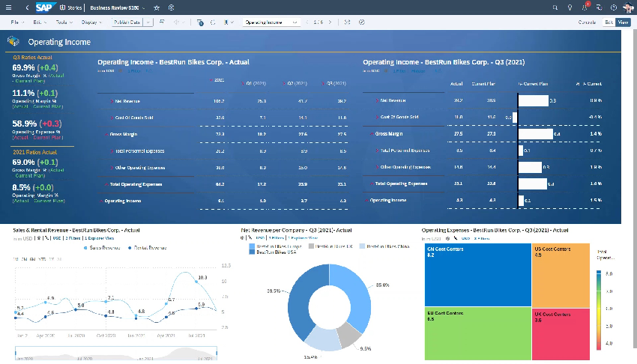This screenshot has height=364, width=637.
Task: Expand the Display dropdown
Action: click(91, 22)
